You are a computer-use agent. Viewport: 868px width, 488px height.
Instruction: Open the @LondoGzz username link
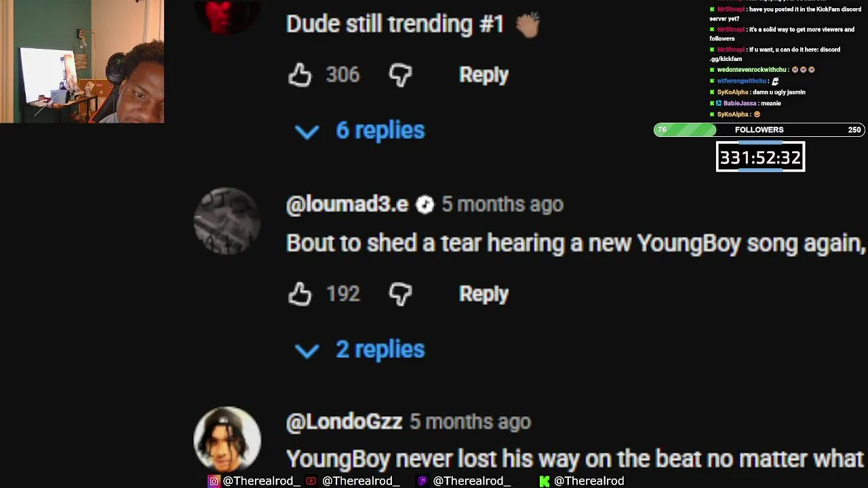344,422
